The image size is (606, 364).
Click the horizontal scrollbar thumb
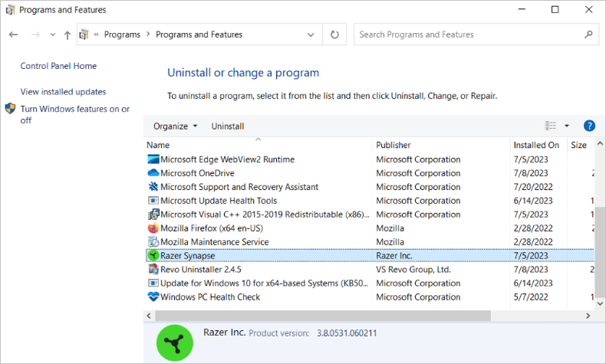(x=323, y=316)
